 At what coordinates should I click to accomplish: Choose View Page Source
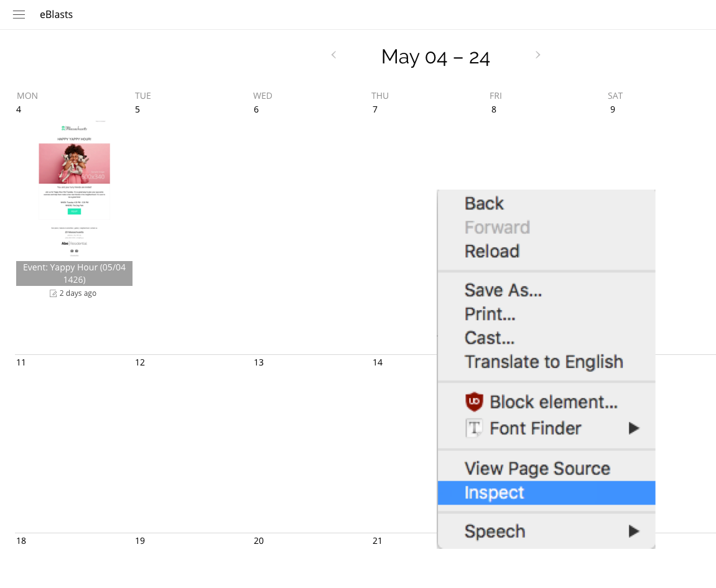(537, 469)
